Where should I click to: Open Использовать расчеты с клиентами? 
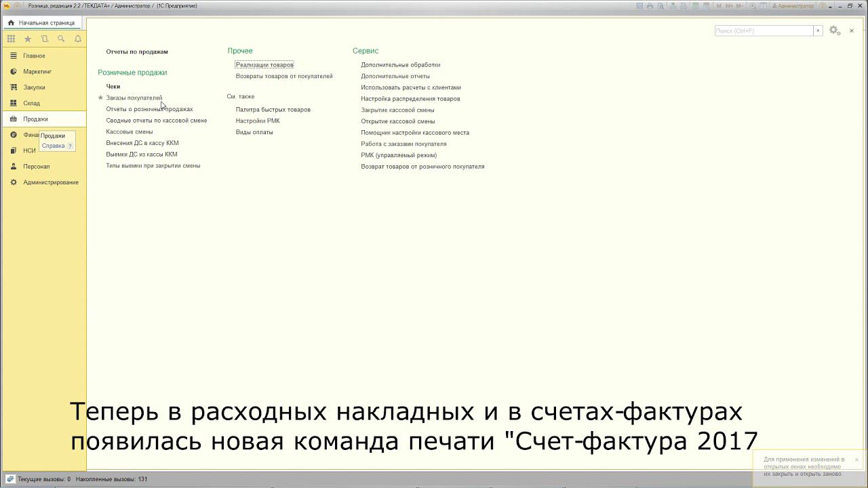pyautogui.click(x=411, y=87)
